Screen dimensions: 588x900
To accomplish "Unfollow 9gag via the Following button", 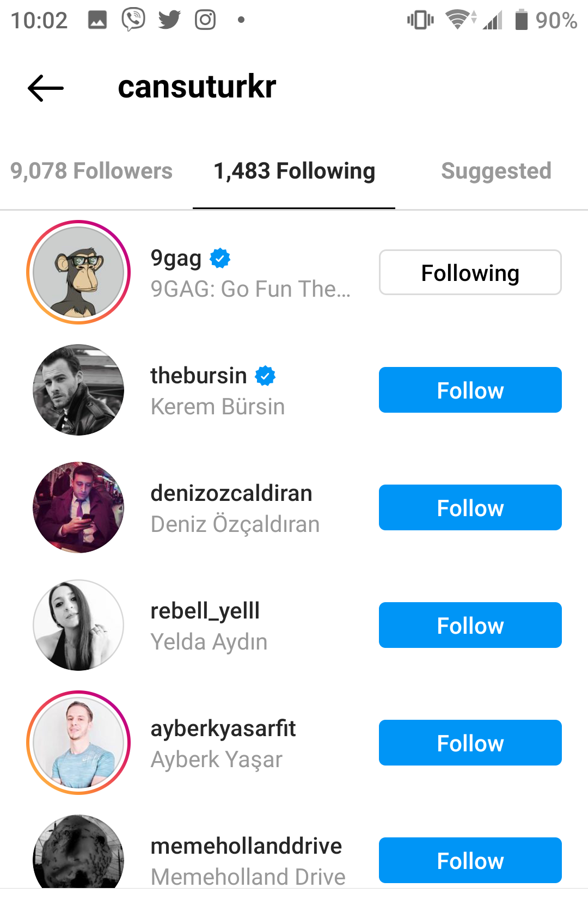I will pos(470,272).
